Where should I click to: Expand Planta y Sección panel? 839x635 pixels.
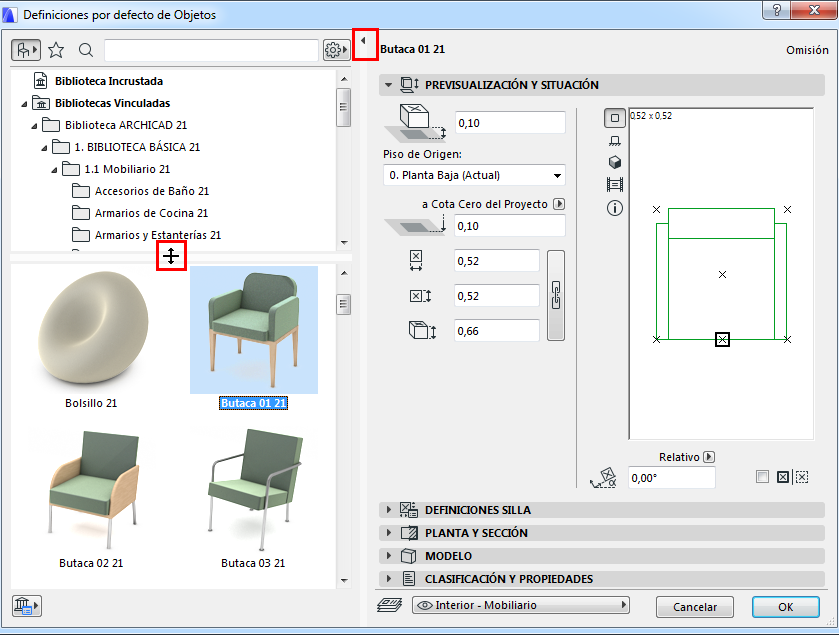click(x=388, y=533)
